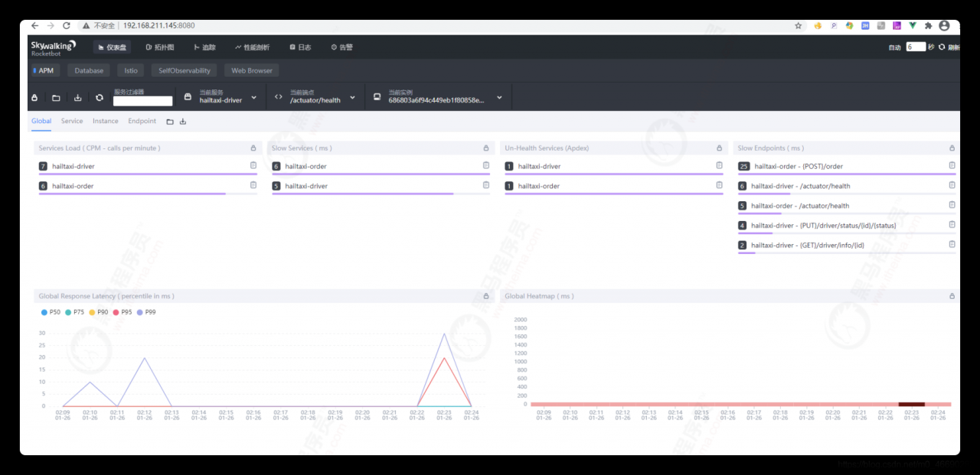Copy the {PUT}/driver/status/{id}/{status} endpoint name
980x475 pixels.
tap(952, 225)
